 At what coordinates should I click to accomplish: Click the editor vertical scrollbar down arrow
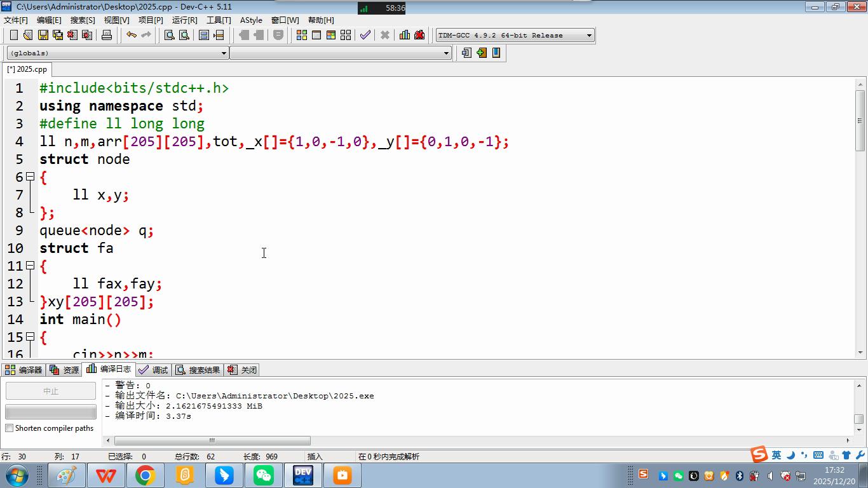point(860,352)
